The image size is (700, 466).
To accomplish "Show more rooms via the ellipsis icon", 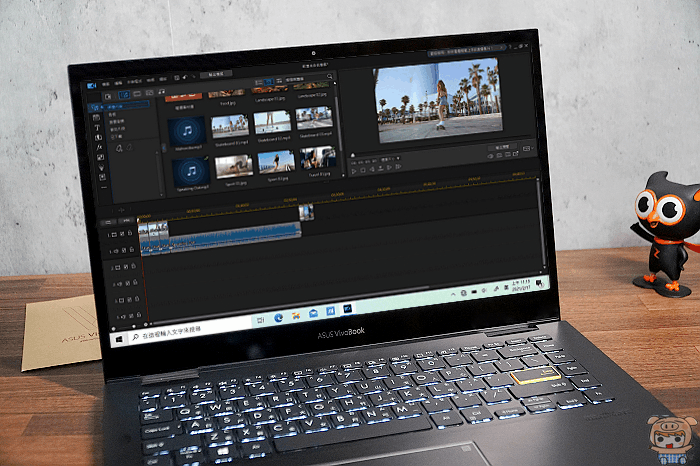I will [x=104, y=188].
